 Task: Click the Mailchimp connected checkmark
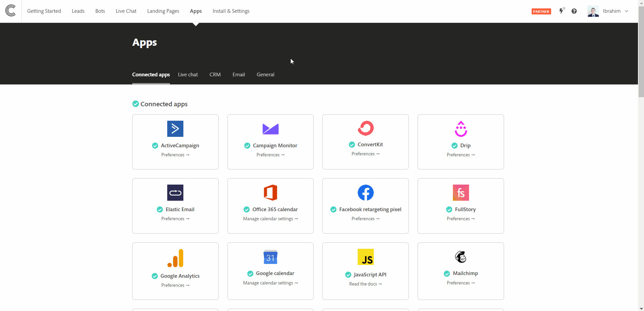click(x=447, y=274)
